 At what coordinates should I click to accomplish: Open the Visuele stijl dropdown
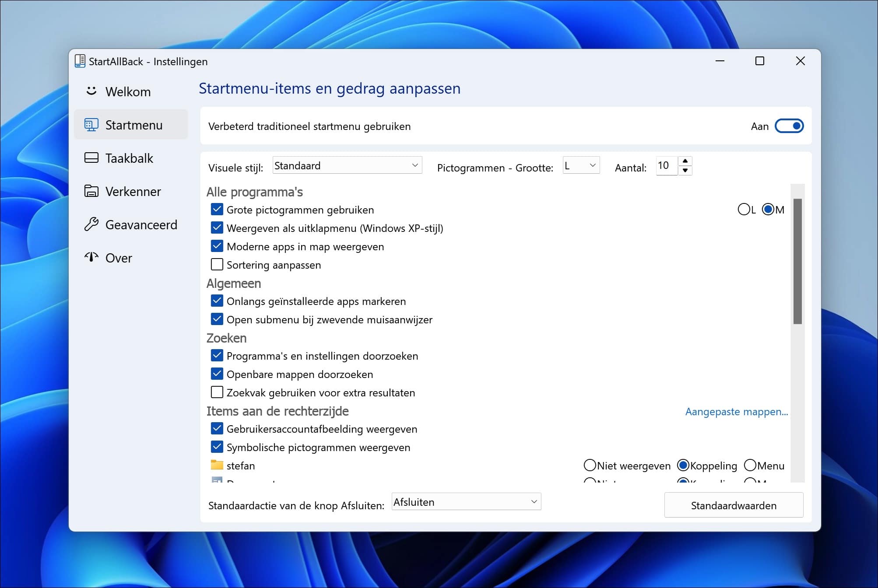346,165
